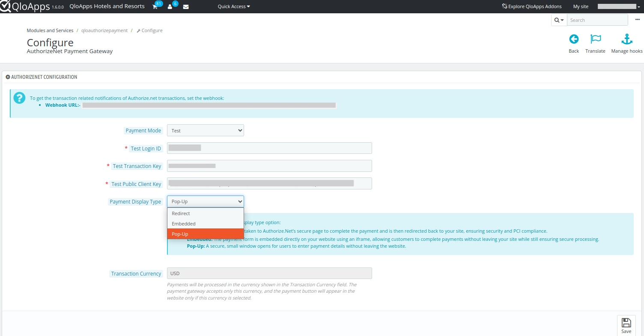Click the Payment Display Type label
The width and height of the screenshot is (644, 336).
coord(135,202)
